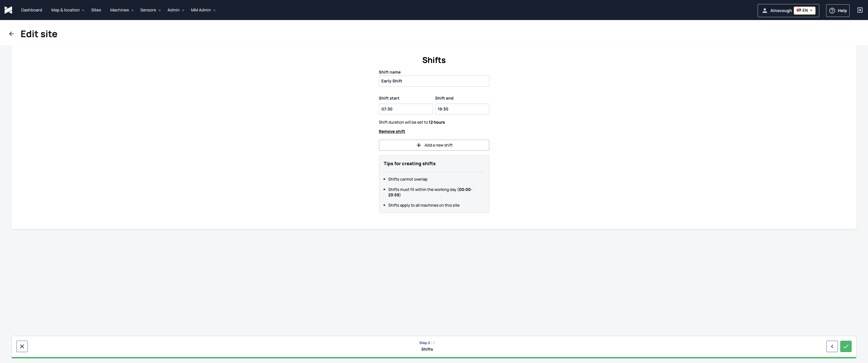Click the app logo icon

pos(8,10)
